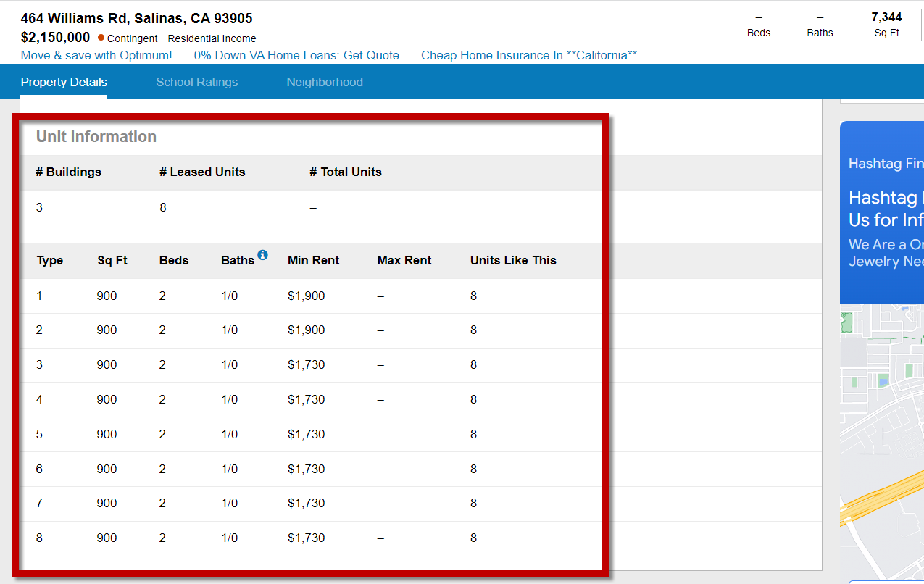
Task: Switch to the School Ratings tab
Action: [x=197, y=82]
